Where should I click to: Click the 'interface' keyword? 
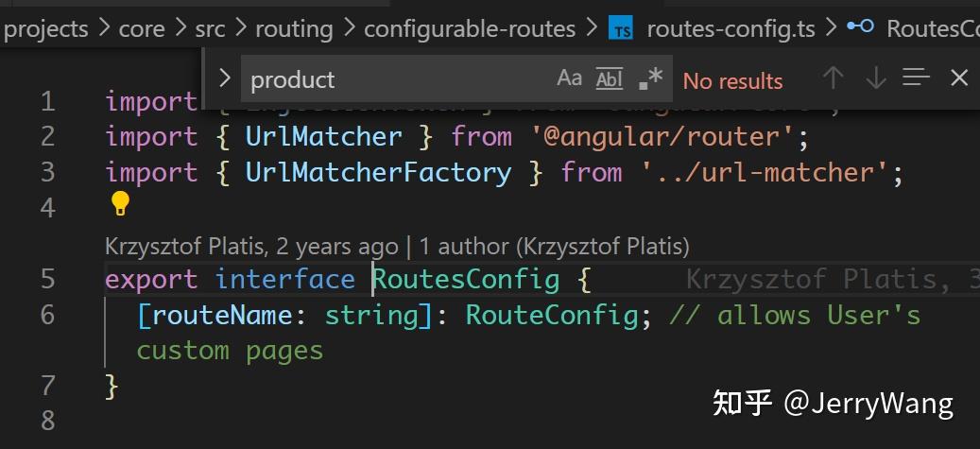point(285,279)
